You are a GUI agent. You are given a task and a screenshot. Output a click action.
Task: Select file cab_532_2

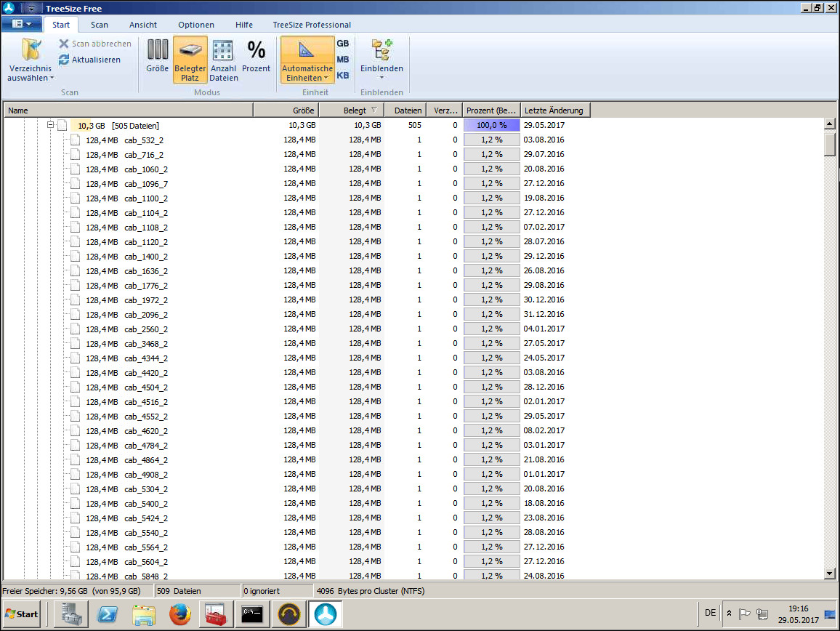[144, 140]
